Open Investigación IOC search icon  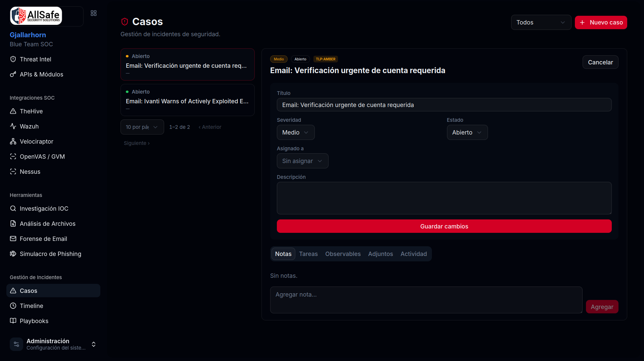[x=13, y=208]
